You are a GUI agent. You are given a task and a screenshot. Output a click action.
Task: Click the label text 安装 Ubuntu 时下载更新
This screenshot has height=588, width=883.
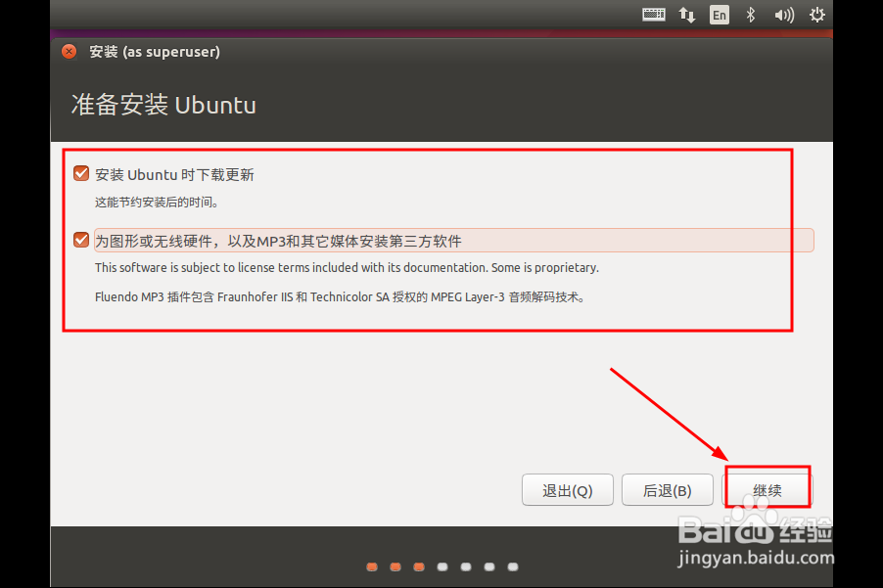pos(174,175)
